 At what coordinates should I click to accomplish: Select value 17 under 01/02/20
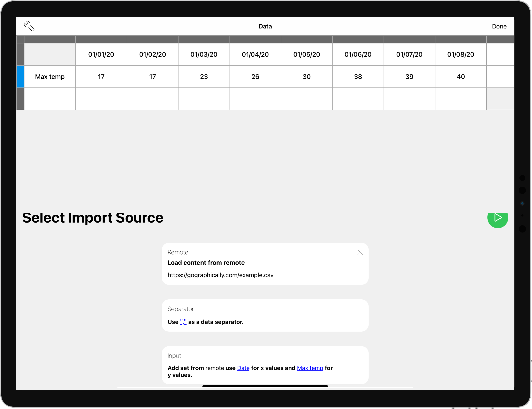point(153,76)
